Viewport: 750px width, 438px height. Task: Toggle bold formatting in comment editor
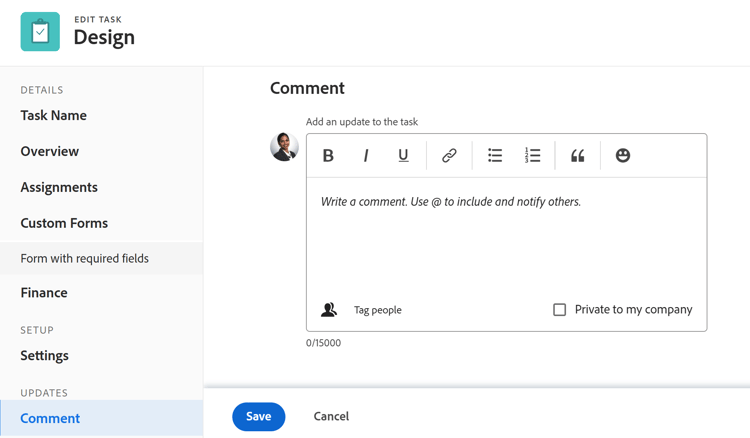click(328, 156)
